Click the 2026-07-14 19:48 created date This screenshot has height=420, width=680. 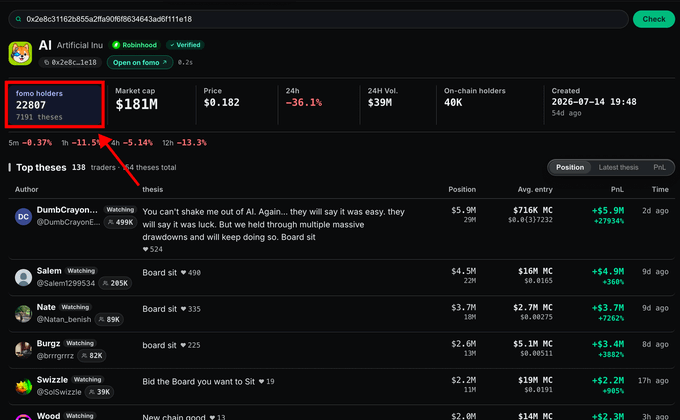click(x=594, y=102)
